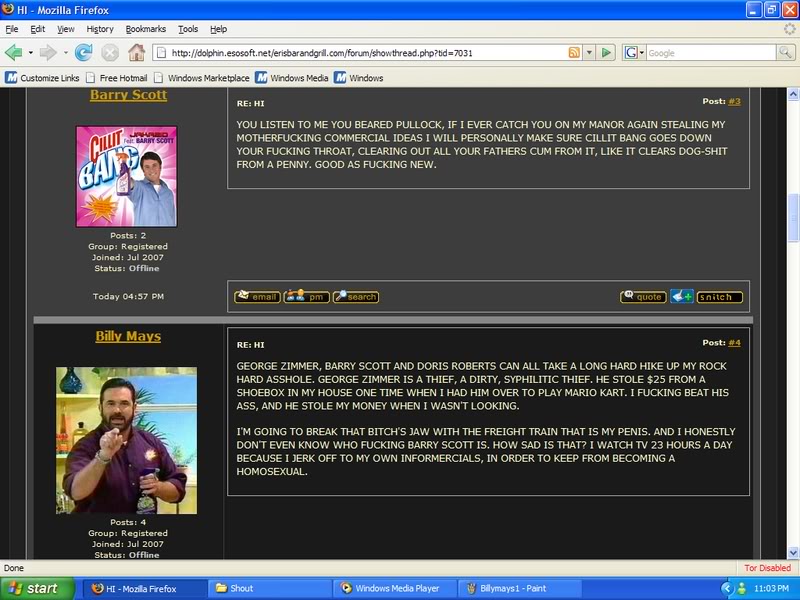This screenshot has height=600, width=800.
Task: Click the taskbar clock showing 11:03 PM
Action: click(771, 588)
